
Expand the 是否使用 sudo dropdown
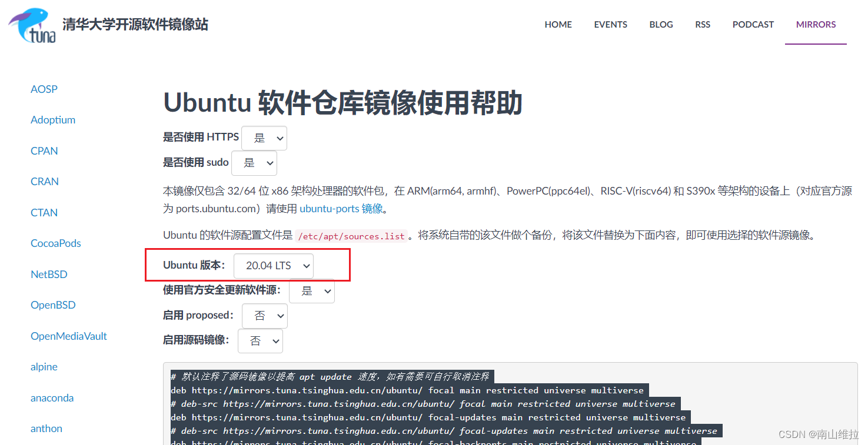tap(254, 163)
